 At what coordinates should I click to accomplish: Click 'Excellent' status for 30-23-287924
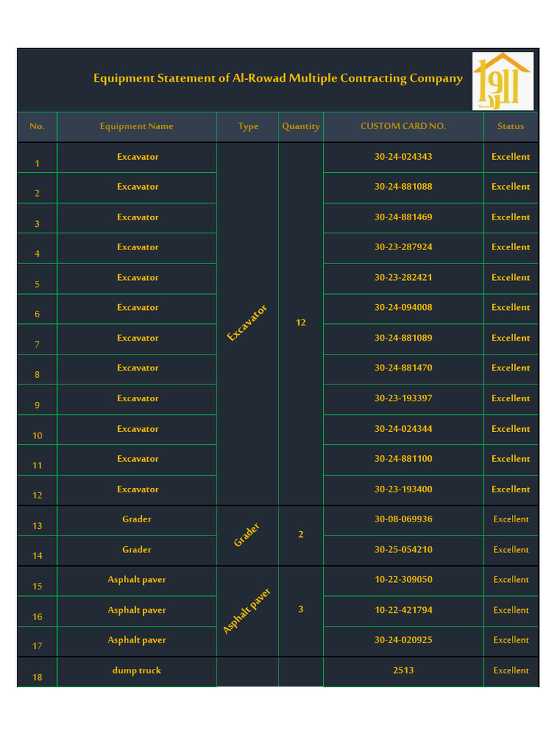511,247
